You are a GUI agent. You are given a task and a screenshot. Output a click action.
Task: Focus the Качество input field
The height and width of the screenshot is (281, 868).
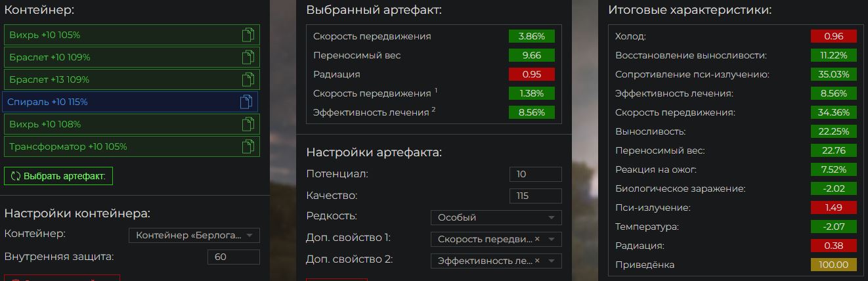535,196
